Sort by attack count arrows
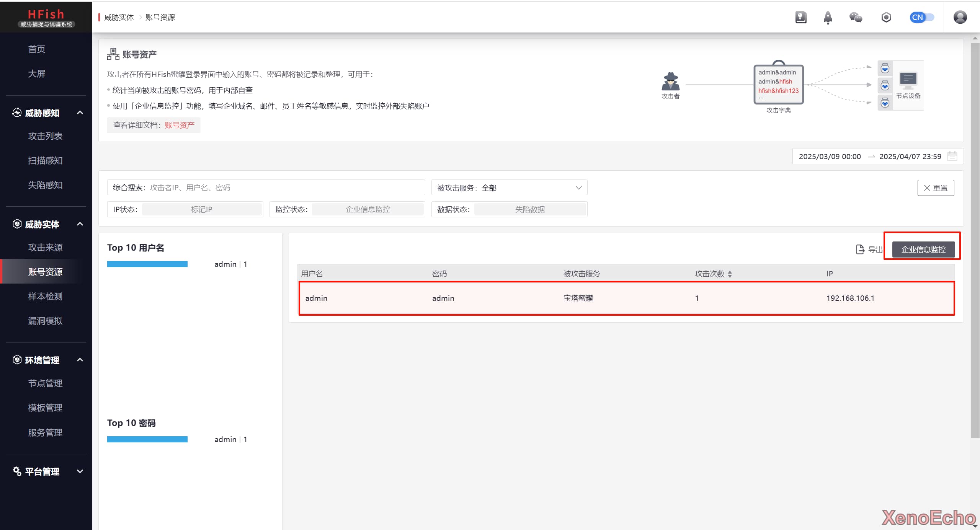The width and height of the screenshot is (980, 530). click(x=730, y=274)
